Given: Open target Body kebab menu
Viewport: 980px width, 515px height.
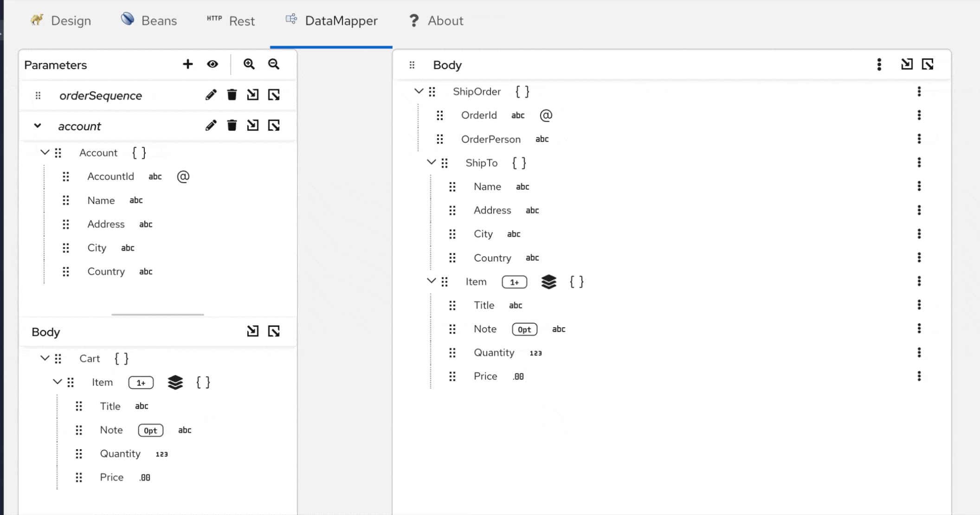Looking at the screenshot, I should [879, 64].
